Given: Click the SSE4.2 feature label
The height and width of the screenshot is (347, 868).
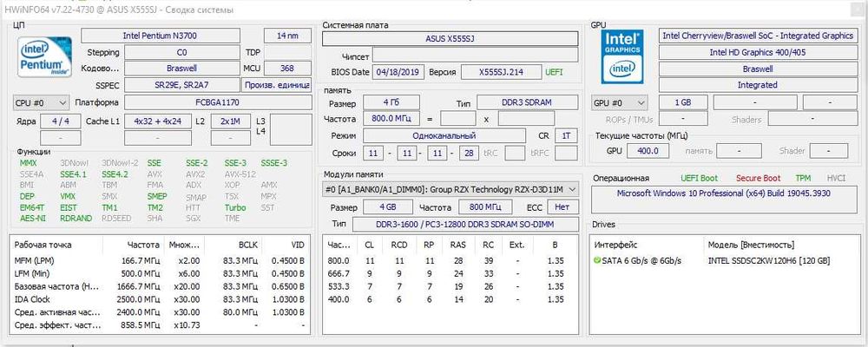Looking at the screenshot, I should coord(115,174).
